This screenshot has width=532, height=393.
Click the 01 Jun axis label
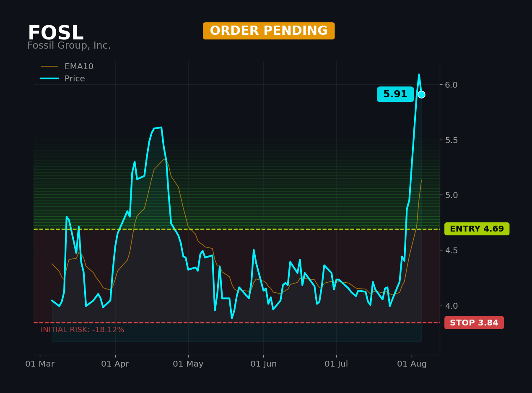pyautogui.click(x=263, y=364)
